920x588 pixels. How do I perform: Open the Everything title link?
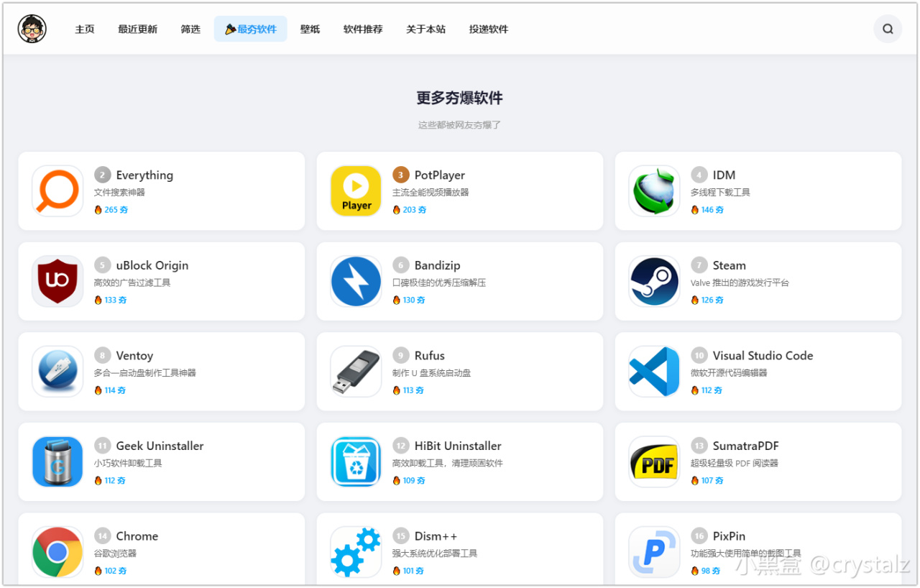144,175
